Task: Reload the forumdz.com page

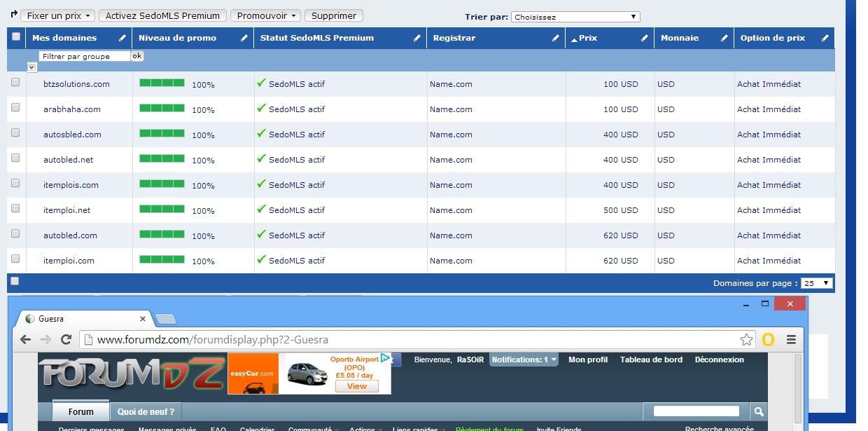Action: pyautogui.click(x=66, y=340)
